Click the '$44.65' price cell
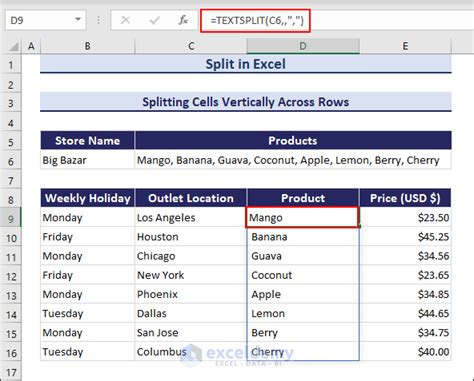Image resolution: width=474 pixels, height=381 pixels. point(405,313)
